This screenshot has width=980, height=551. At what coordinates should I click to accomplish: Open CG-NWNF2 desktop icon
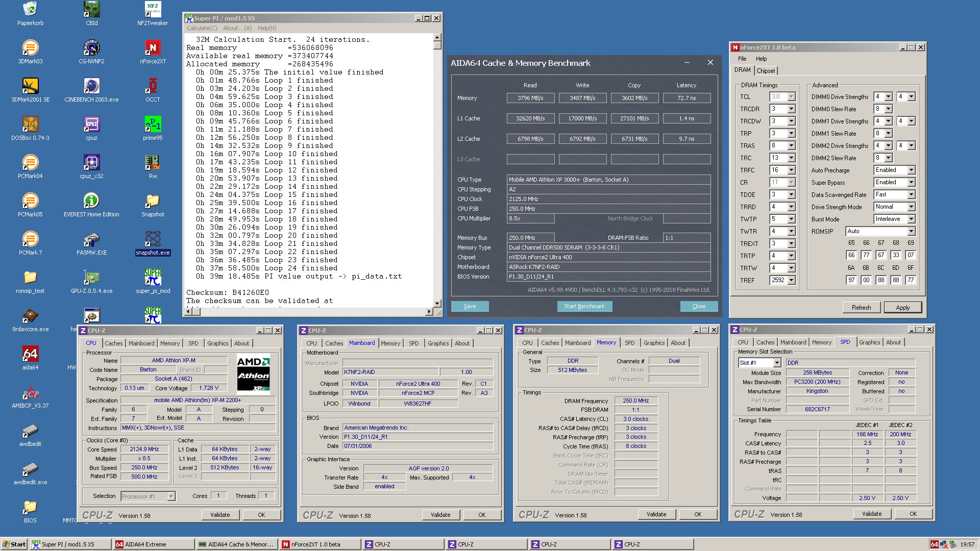[91, 52]
